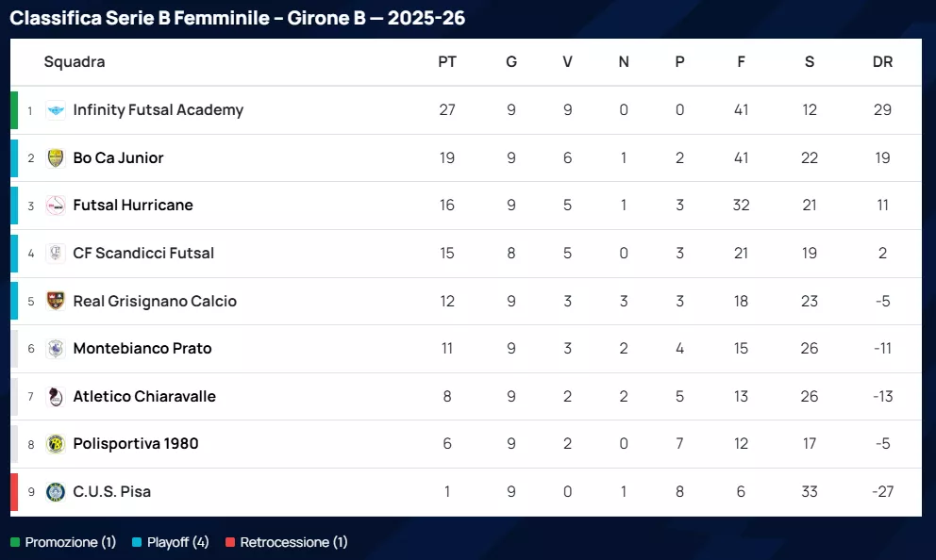Click the Atletico Chiaravalle team logo
Viewport: 936px width, 560px height.
56,397
